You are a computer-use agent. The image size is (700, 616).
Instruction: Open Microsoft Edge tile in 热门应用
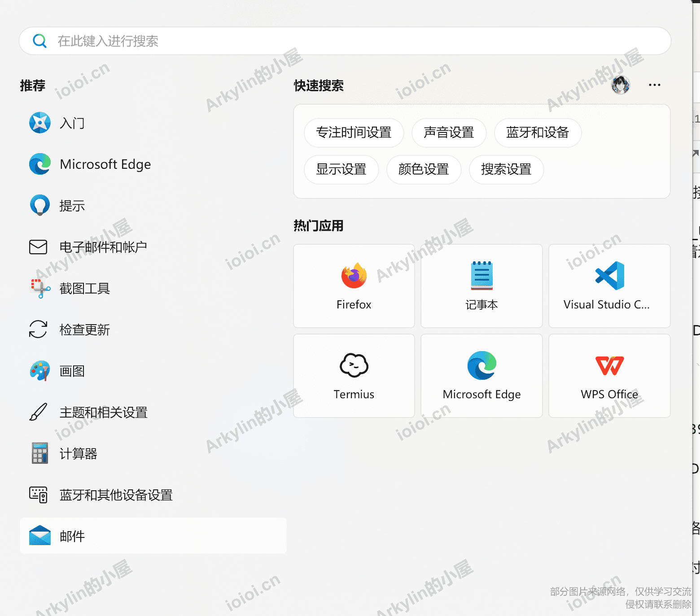tap(482, 376)
